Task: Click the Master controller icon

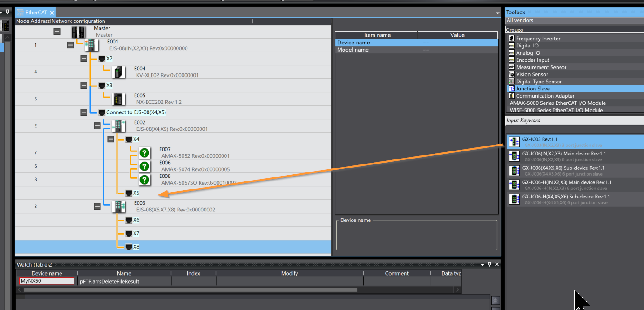Action: 78,32
